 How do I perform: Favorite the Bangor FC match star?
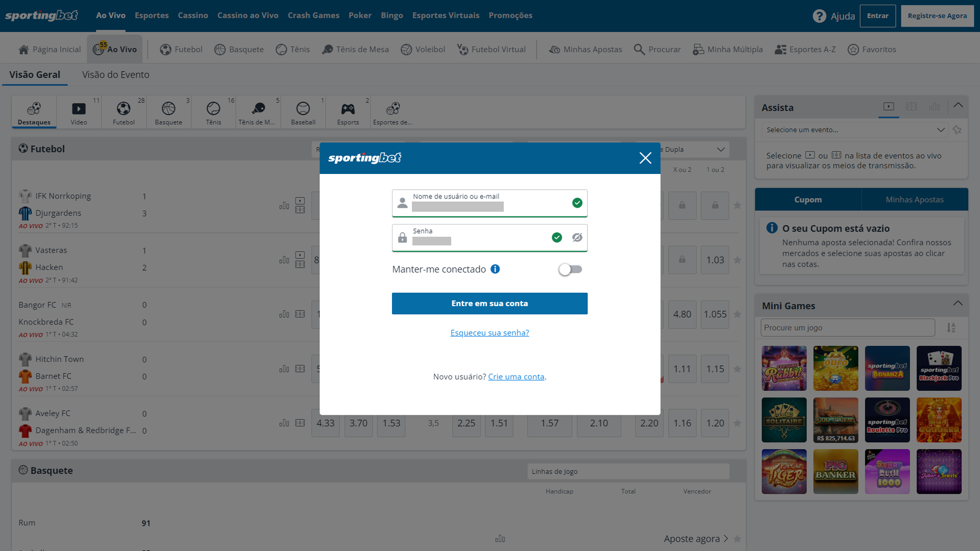pyautogui.click(x=737, y=314)
